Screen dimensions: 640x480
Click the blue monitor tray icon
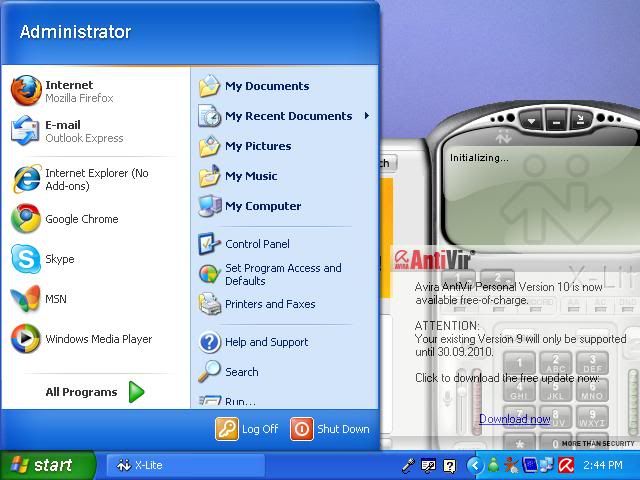[x=530, y=465]
